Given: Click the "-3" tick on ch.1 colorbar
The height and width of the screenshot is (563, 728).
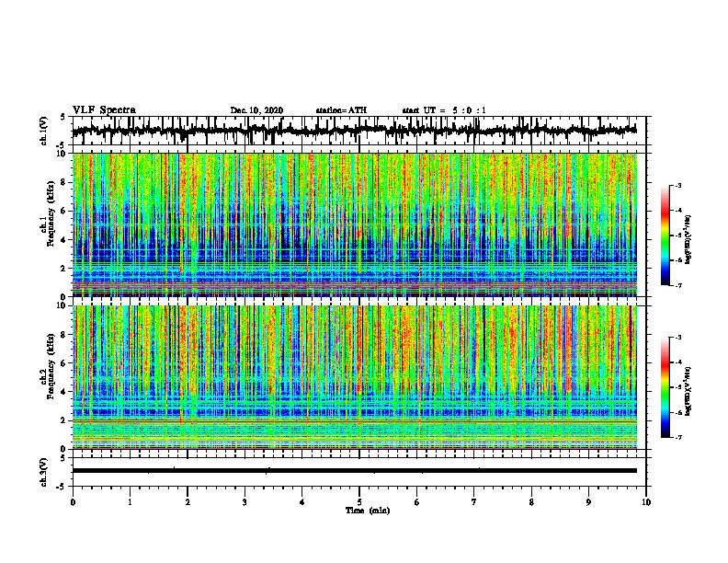Looking at the screenshot, I should (677, 185).
